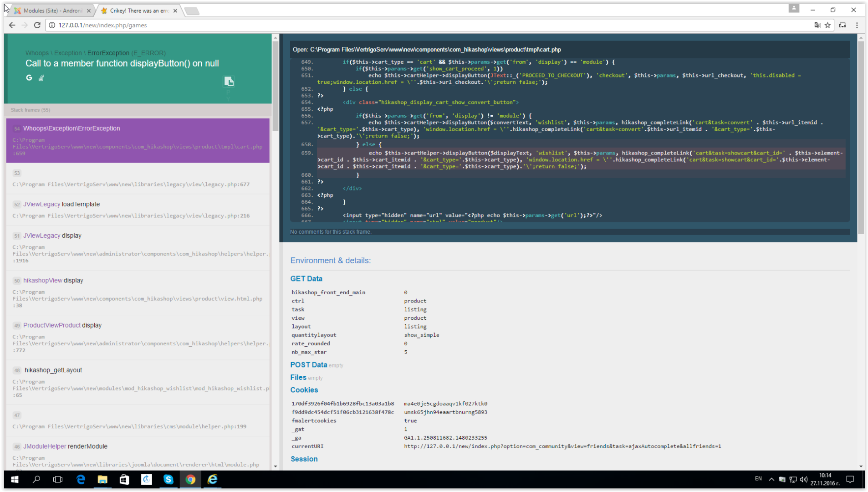Search the error on Stack Overflow icon
This screenshot has height=492, width=868.
point(41,78)
